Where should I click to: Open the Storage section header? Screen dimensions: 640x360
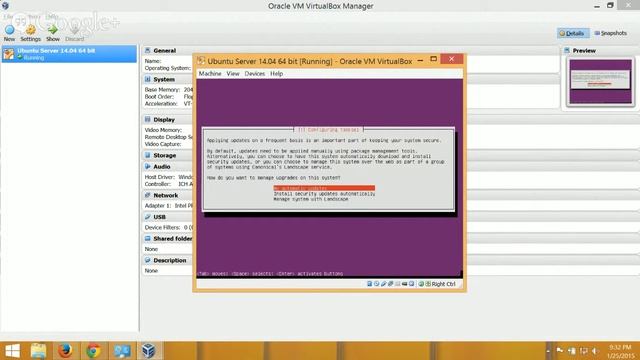(x=164, y=156)
